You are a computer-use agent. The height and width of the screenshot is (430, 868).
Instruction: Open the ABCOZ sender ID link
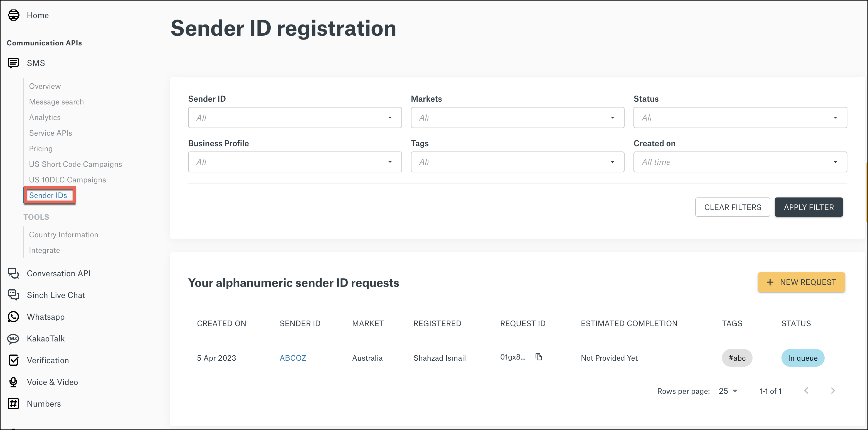click(293, 358)
